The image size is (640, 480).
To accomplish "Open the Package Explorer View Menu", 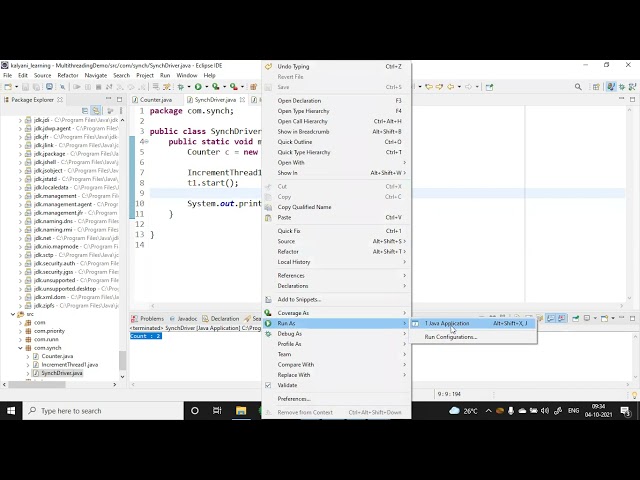I will tap(121, 111).
